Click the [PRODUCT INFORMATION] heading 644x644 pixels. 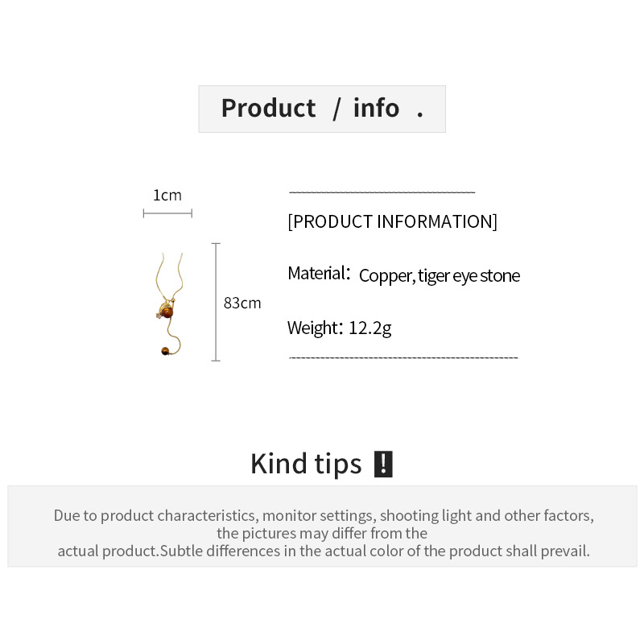[392, 221]
